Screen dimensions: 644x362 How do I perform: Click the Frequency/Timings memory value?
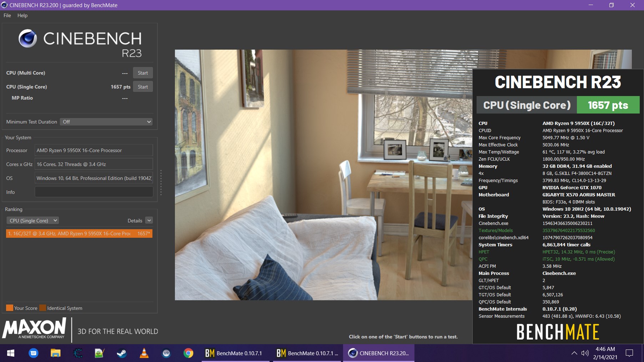(x=574, y=181)
